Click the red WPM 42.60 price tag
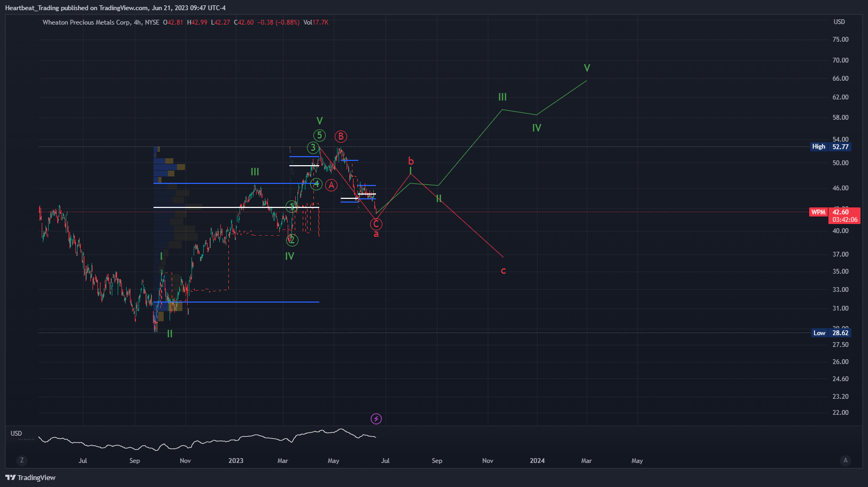868x487 pixels. (834, 212)
